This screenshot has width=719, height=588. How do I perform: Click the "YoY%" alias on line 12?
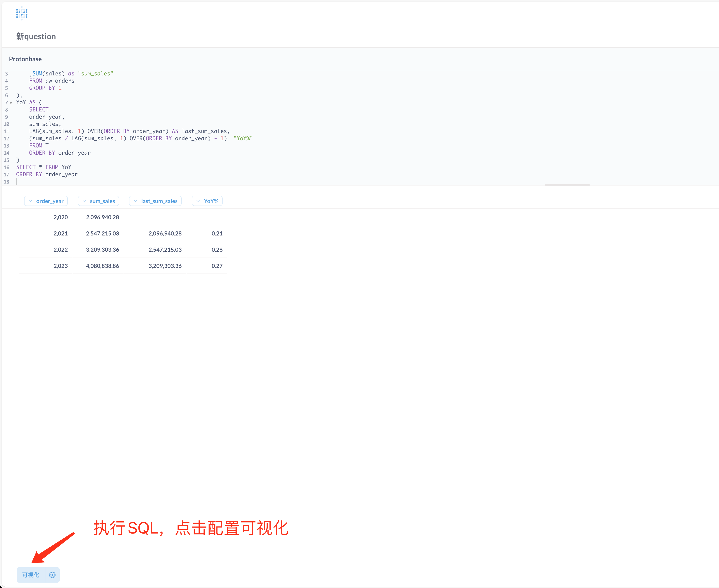[243, 138]
